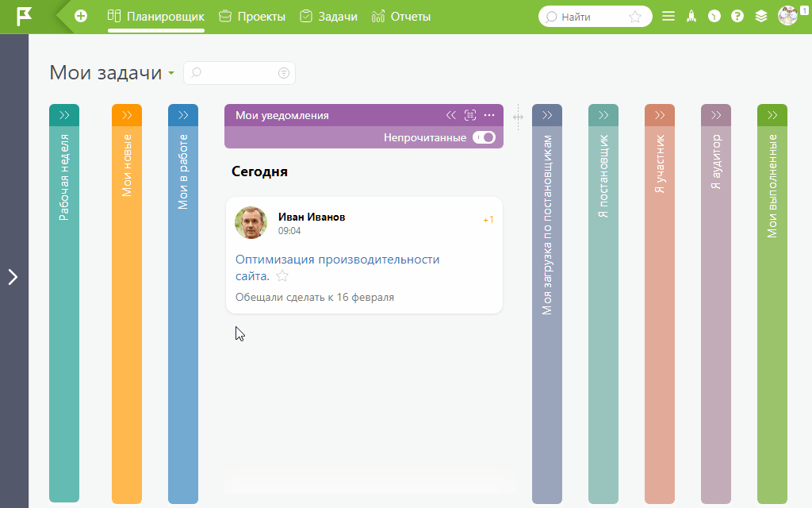
Task: Click the Сегодня heading
Action: [259, 171]
